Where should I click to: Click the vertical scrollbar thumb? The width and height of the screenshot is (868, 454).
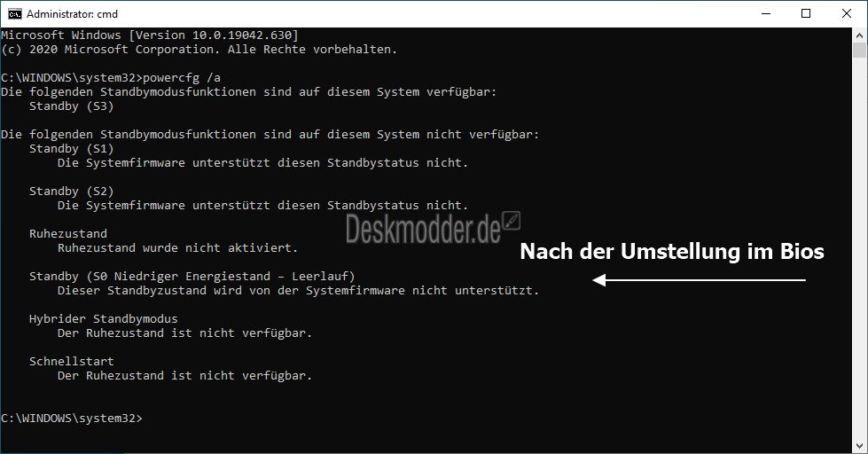point(859,50)
